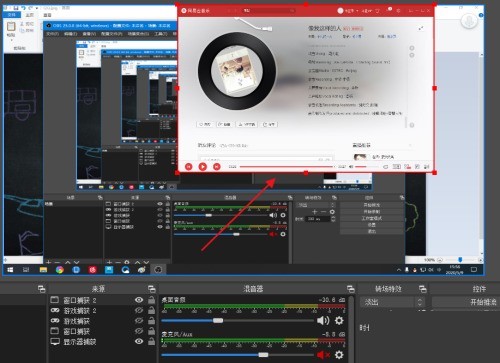This screenshot has width=500, height=363.
Task: Open the notification center in previewed taskbar
Action: point(474,270)
